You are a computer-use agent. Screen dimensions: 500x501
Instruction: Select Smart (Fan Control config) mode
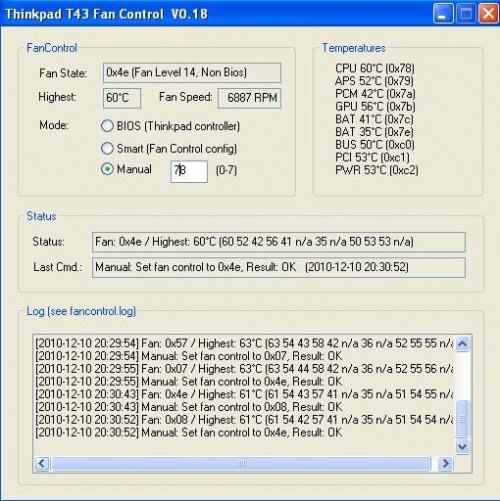pyautogui.click(x=107, y=149)
